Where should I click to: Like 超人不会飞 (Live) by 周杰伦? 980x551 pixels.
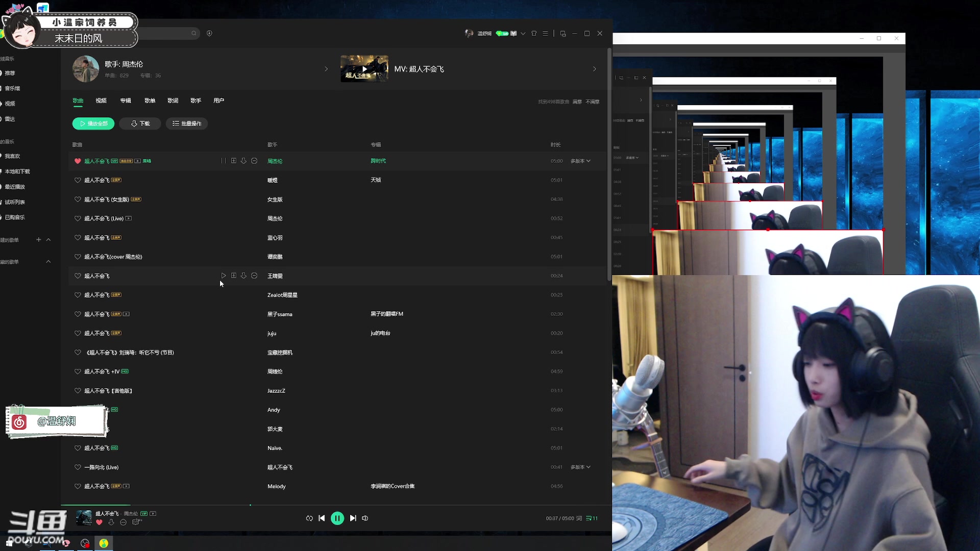click(x=78, y=218)
